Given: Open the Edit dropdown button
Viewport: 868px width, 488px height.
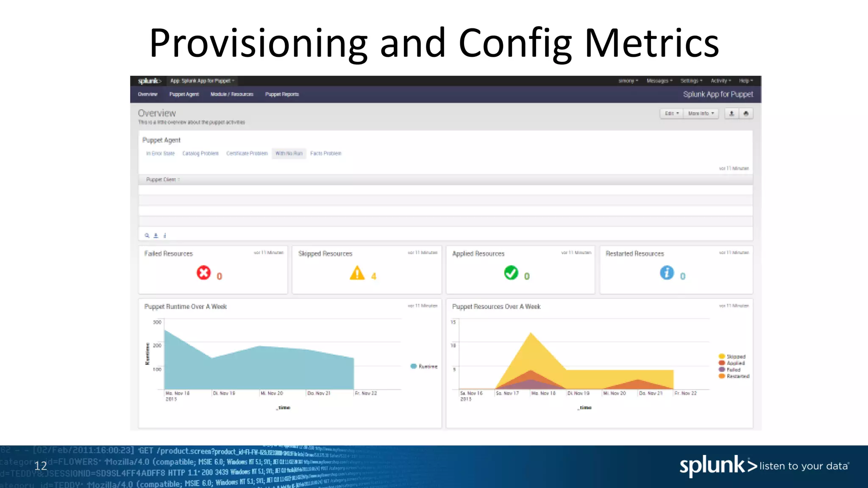Looking at the screenshot, I should point(671,114).
